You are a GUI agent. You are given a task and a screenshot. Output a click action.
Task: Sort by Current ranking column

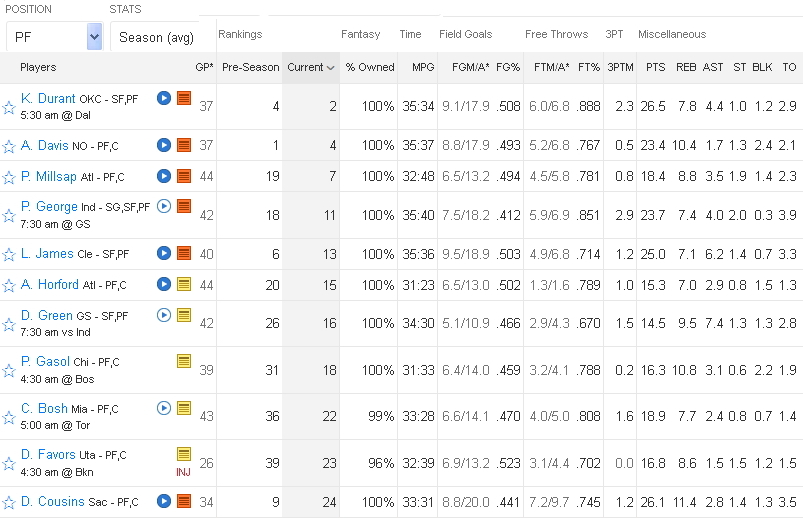311,67
